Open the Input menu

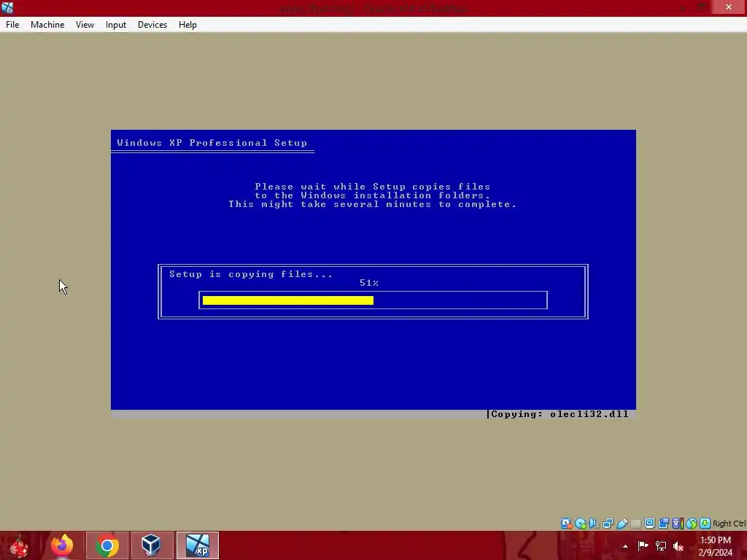(116, 25)
